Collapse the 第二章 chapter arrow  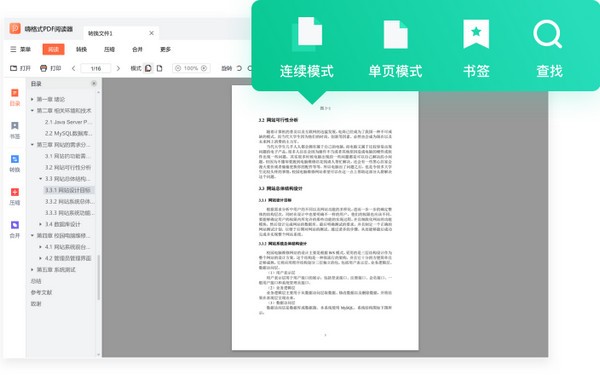click(x=33, y=111)
